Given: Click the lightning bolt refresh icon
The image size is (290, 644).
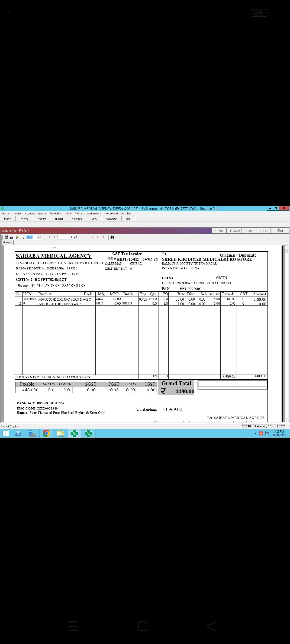Looking at the screenshot, I should [17, 237].
